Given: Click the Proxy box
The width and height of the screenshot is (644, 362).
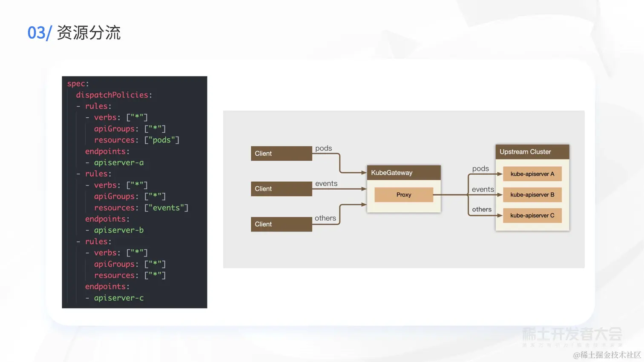Looking at the screenshot, I should [x=404, y=195].
